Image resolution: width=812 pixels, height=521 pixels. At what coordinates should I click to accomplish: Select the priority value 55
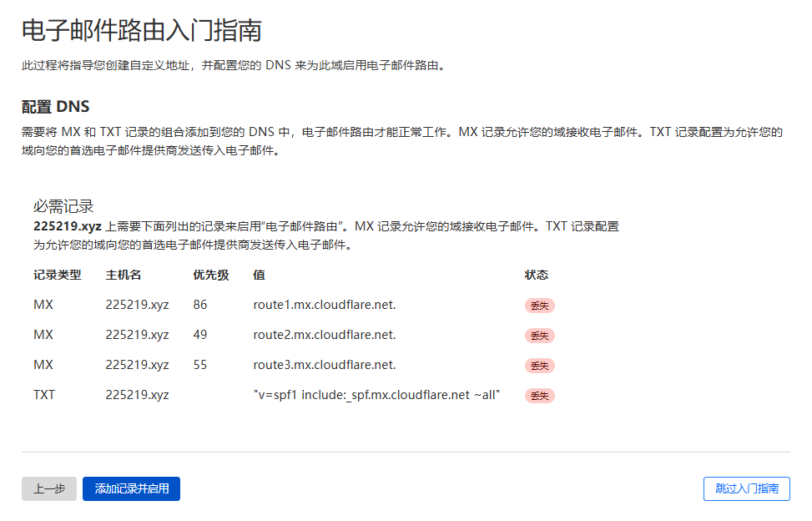click(200, 365)
